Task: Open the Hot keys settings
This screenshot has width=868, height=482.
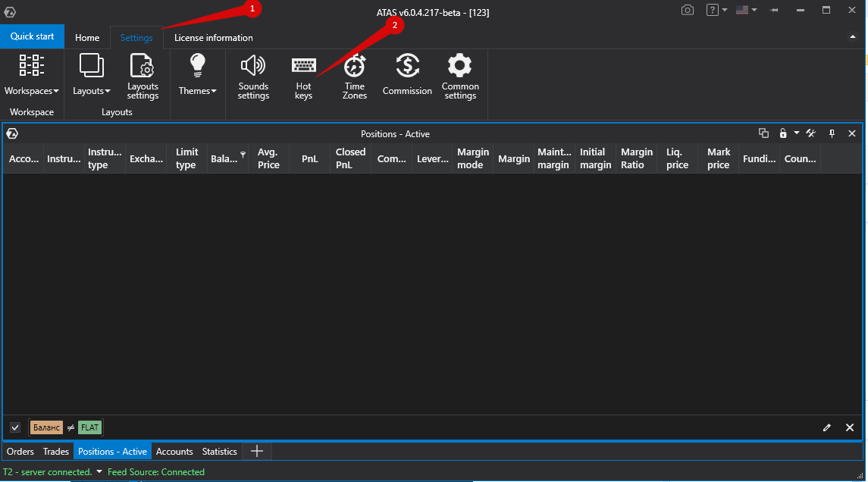Action: [303, 75]
